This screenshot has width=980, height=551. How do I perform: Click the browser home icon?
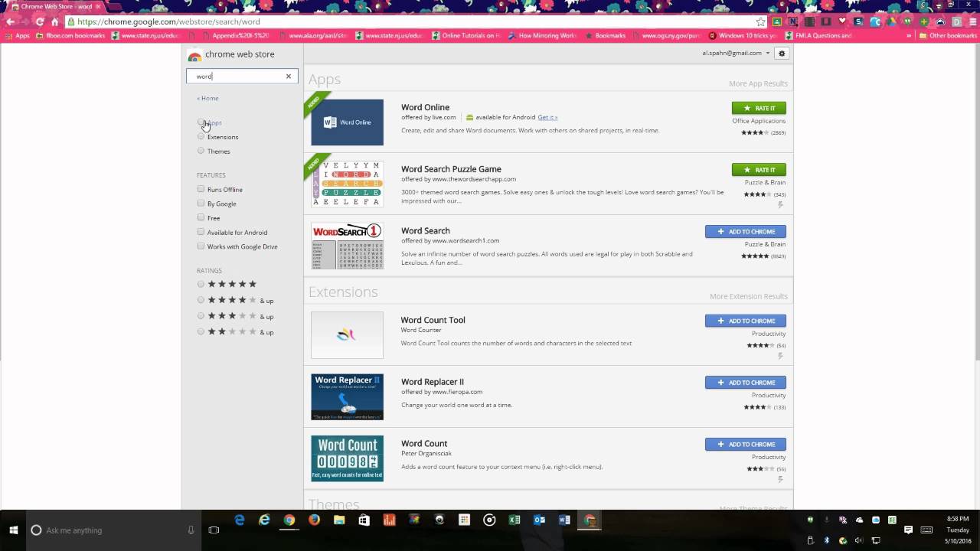click(54, 21)
